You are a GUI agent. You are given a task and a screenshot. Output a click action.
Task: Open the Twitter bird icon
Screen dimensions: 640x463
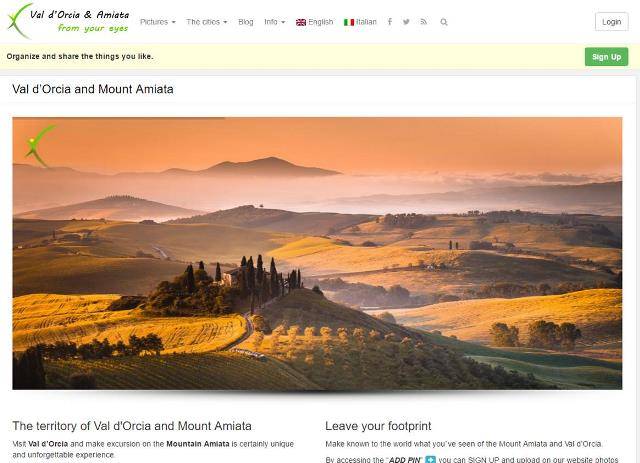406,22
